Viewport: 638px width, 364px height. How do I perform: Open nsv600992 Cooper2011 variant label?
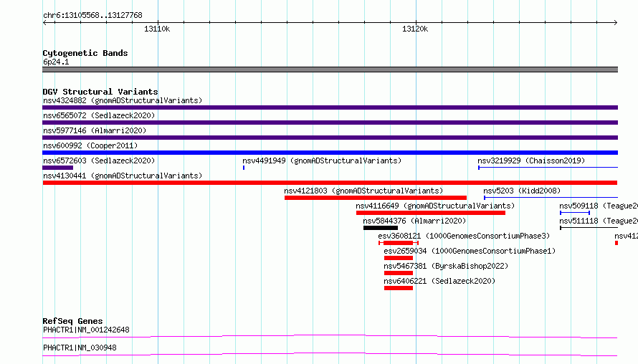point(90,145)
